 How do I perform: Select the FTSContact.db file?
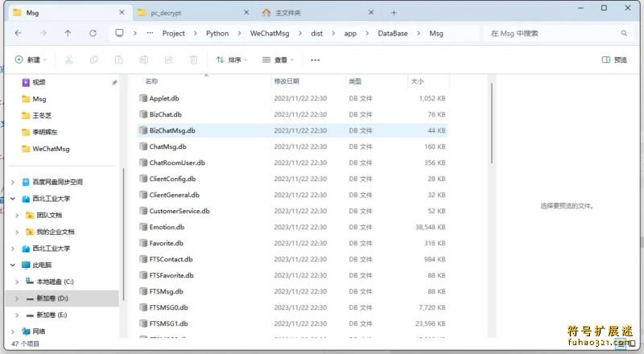pos(292,259)
